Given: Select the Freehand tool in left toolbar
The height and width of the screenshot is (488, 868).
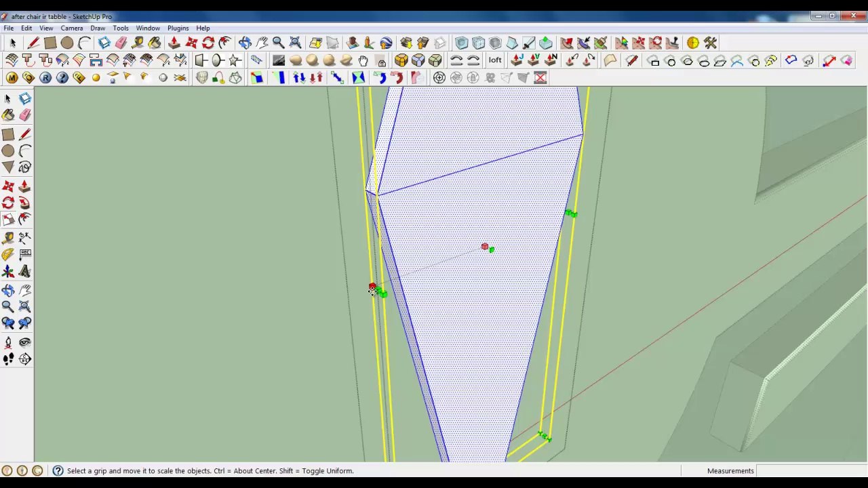Looking at the screenshot, I should pyautogui.click(x=25, y=167).
